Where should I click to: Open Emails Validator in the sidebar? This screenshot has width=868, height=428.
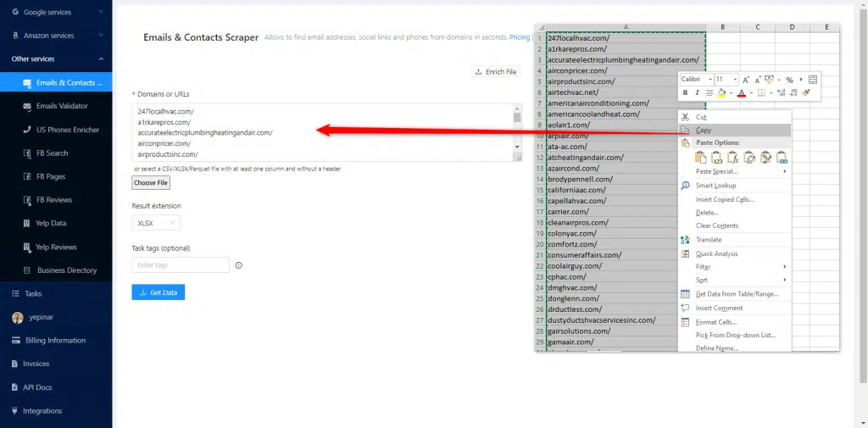(62, 106)
